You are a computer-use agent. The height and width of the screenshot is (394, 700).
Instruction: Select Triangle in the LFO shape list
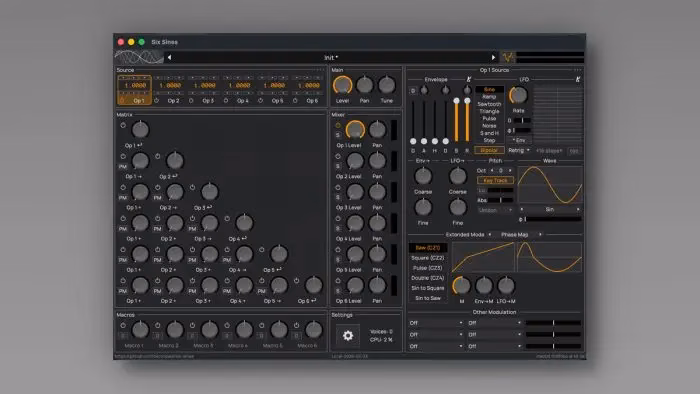[489, 111]
